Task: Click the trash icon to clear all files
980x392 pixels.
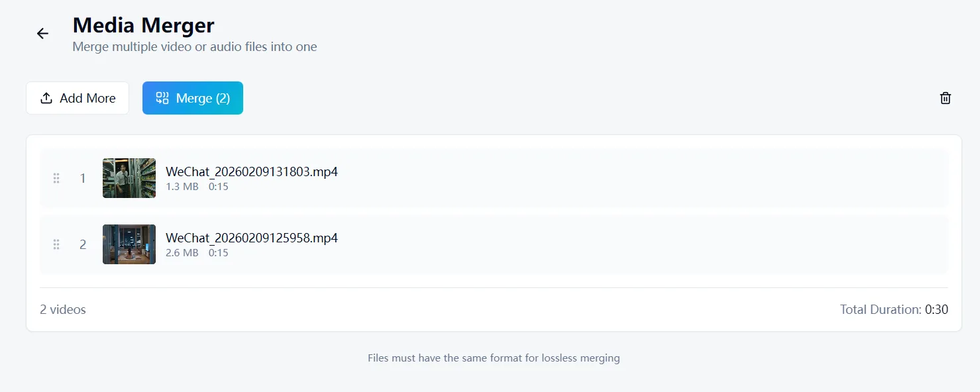Action: [946, 98]
